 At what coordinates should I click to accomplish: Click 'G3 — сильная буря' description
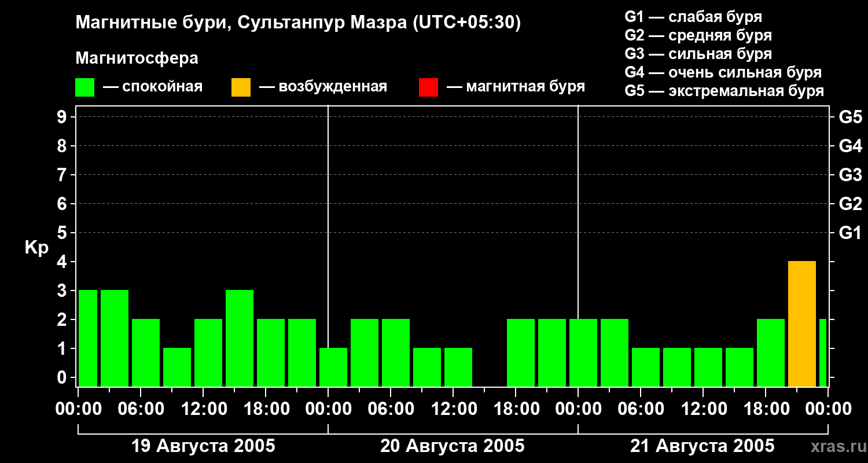pos(698,54)
